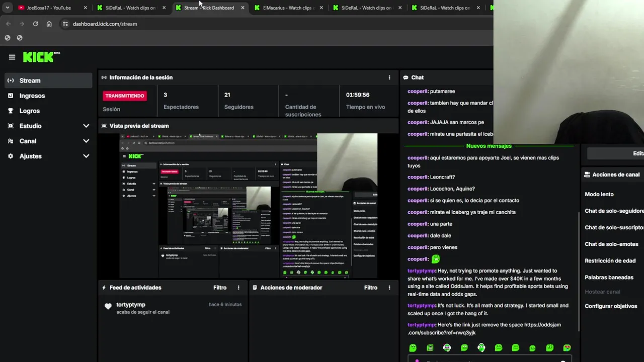The image size is (644, 362).
Task: Close the Stream - Kick Dashboard tab
Action: tap(243, 8)
